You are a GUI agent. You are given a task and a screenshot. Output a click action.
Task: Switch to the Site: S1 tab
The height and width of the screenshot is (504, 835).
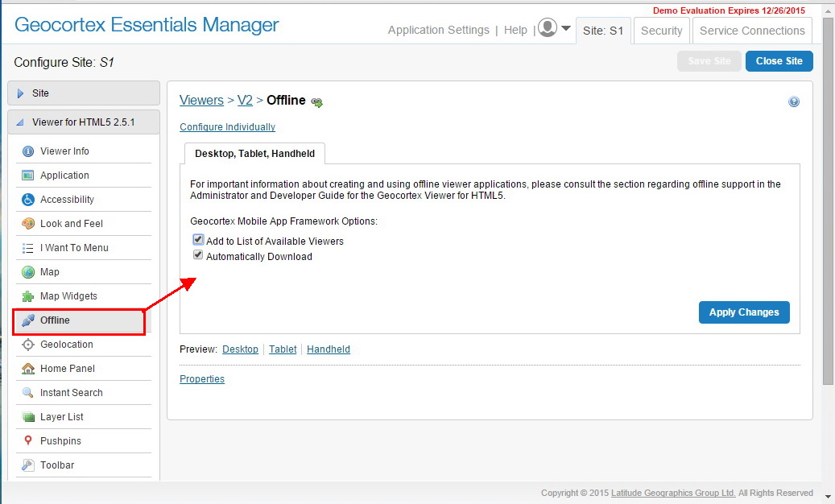coord(603,31)
